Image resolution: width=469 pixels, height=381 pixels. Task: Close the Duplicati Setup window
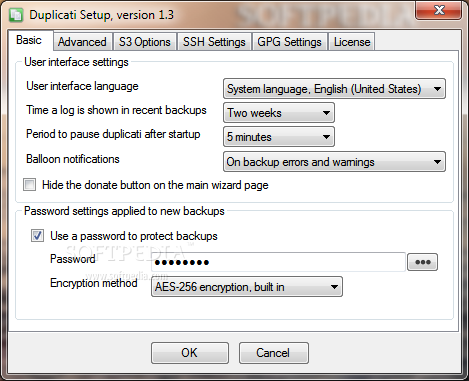tap(439, 10)
